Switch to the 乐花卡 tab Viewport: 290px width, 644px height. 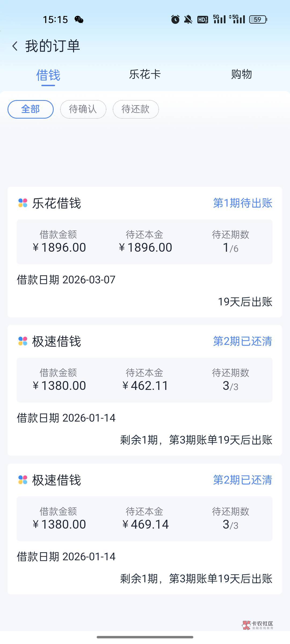[145, 75]
